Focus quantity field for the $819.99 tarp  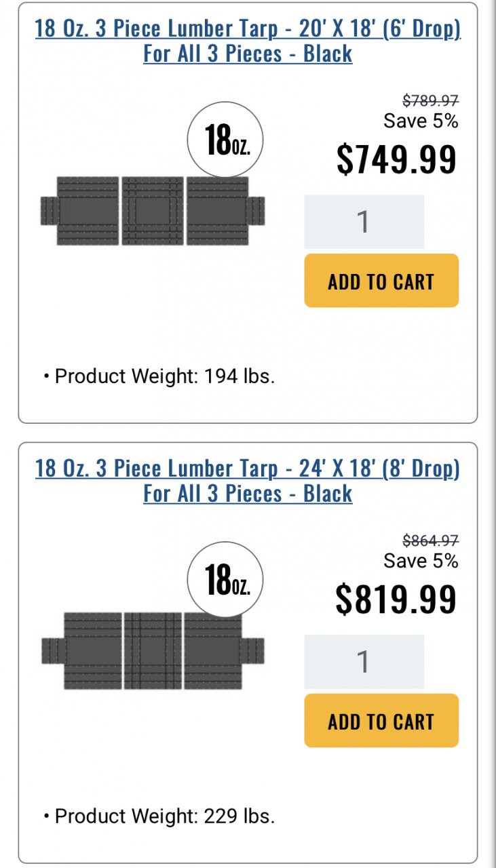[x=364, y=662]
